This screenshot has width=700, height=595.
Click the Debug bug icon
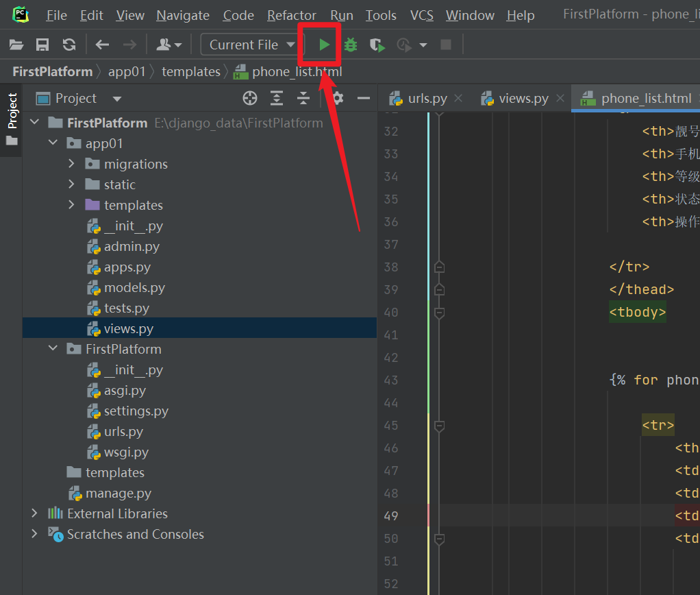pyautogui.click(x=351, y=45)
